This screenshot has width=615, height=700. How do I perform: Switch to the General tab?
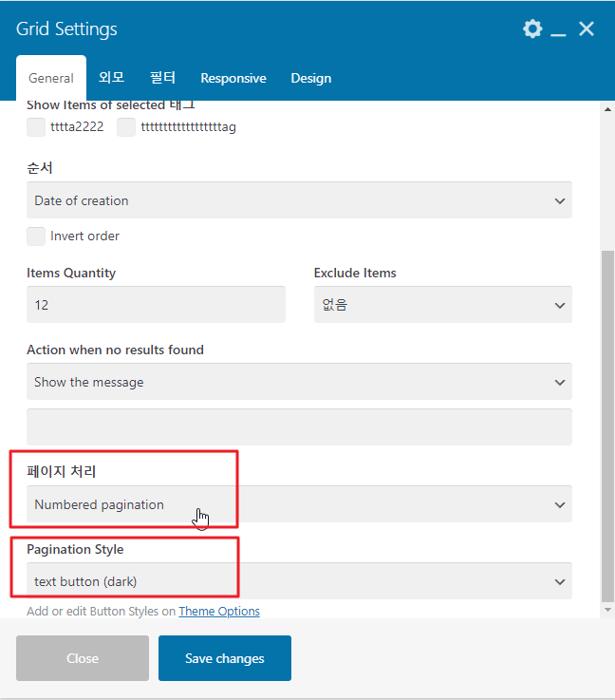51,78
